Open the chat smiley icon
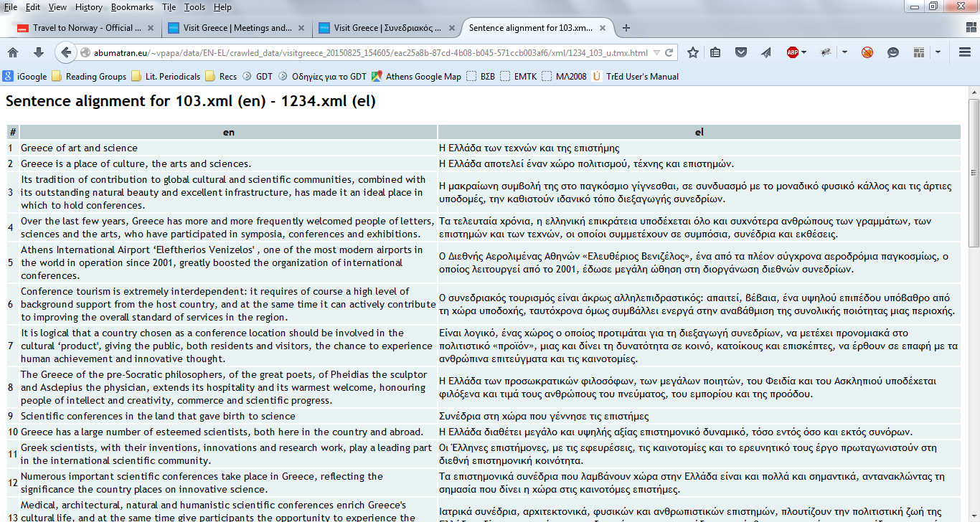 pyautogui.click(x=893, y=52)
